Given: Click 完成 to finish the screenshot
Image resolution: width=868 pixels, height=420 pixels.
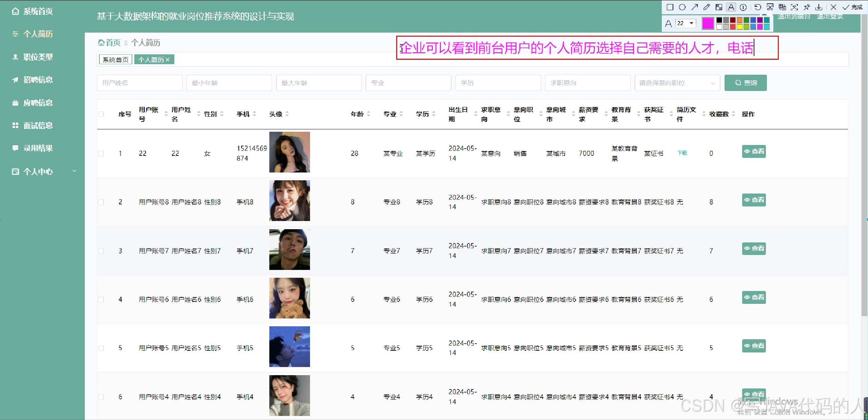Looking at the screenshot, I should click(853, 7).
